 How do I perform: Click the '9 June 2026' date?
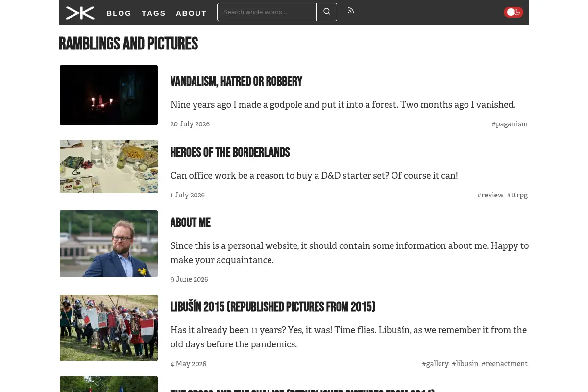click(189, 279)
